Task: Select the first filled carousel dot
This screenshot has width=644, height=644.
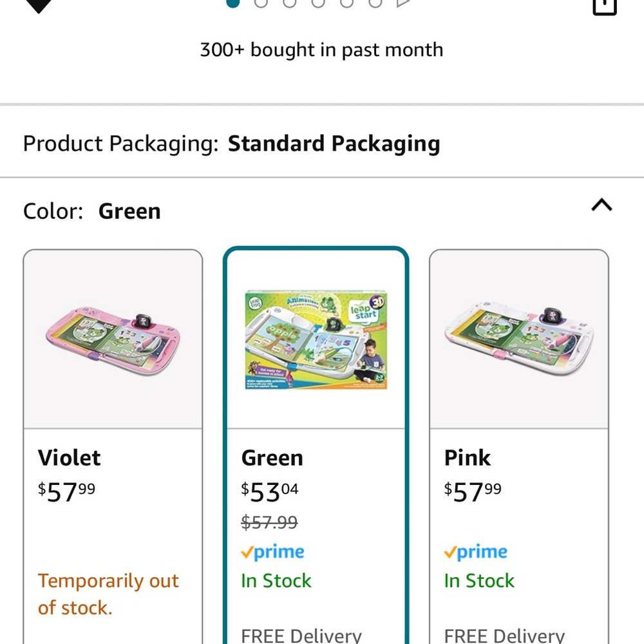Action: 233,3
